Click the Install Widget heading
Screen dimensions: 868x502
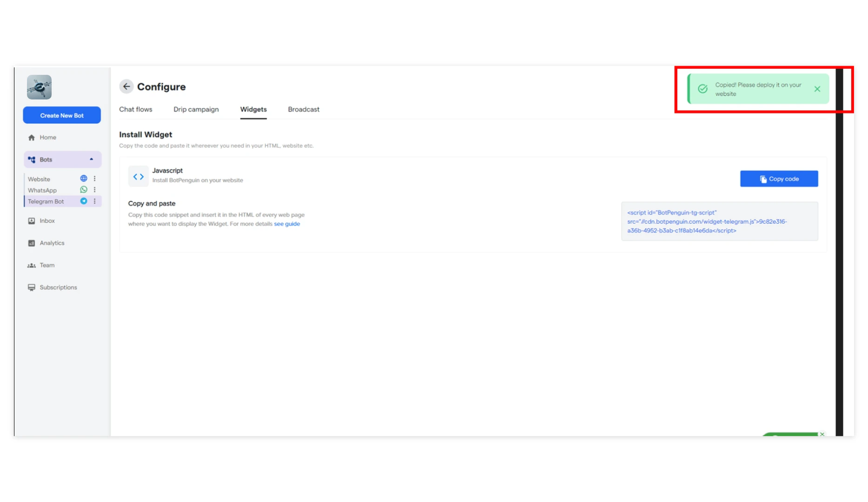(x=146, y=134)
